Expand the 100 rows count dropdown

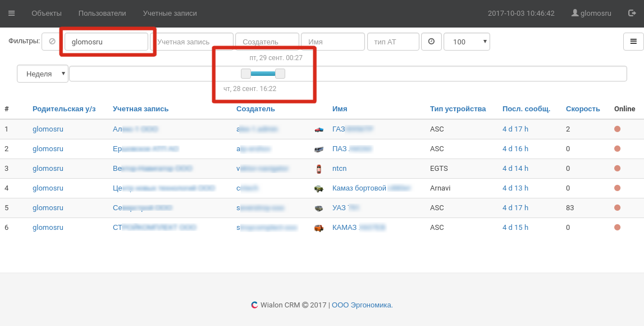point(467,42)
